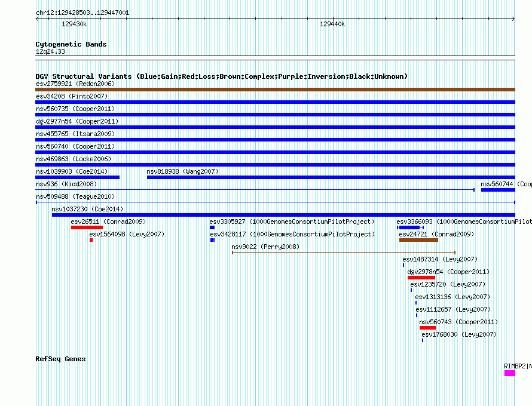Click the 129430k position on the ruler
This screenshot has width=532, height=406.
pyautogui.click(x=74, y=24)
